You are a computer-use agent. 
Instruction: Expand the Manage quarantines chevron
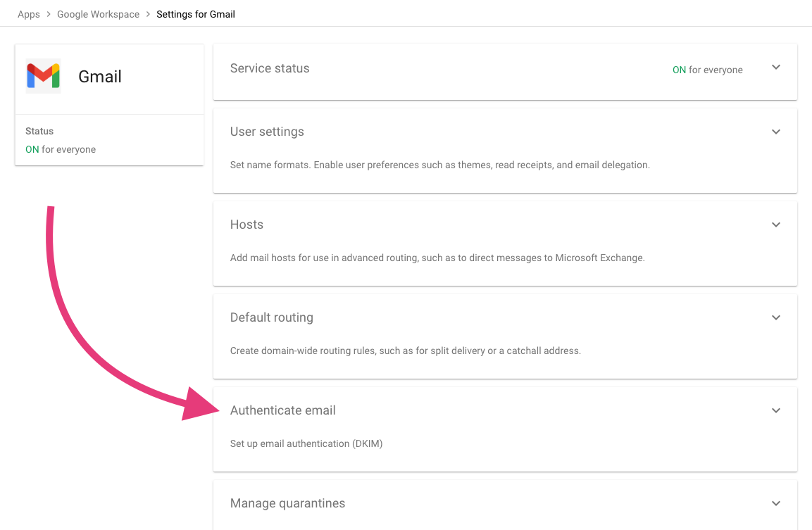tap(776, 503)
